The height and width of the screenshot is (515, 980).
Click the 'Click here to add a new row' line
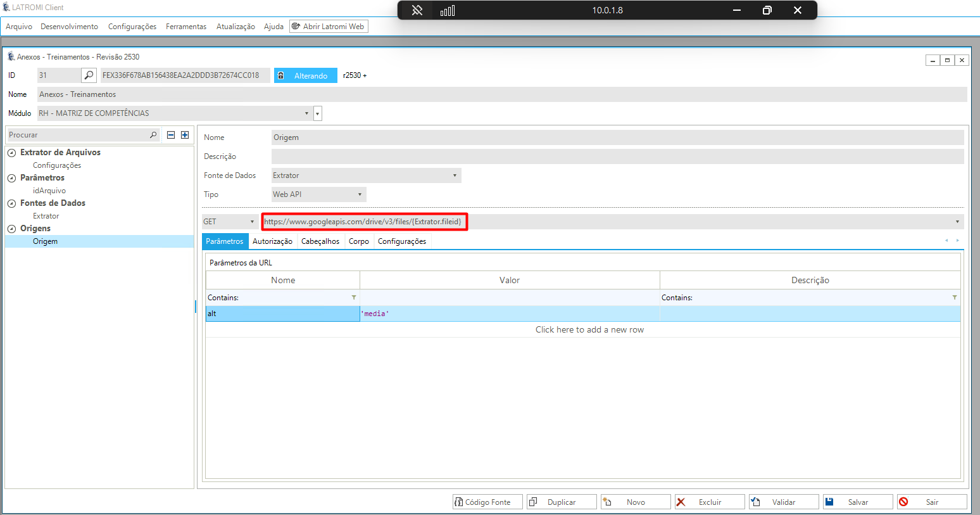tap(589, 329)
